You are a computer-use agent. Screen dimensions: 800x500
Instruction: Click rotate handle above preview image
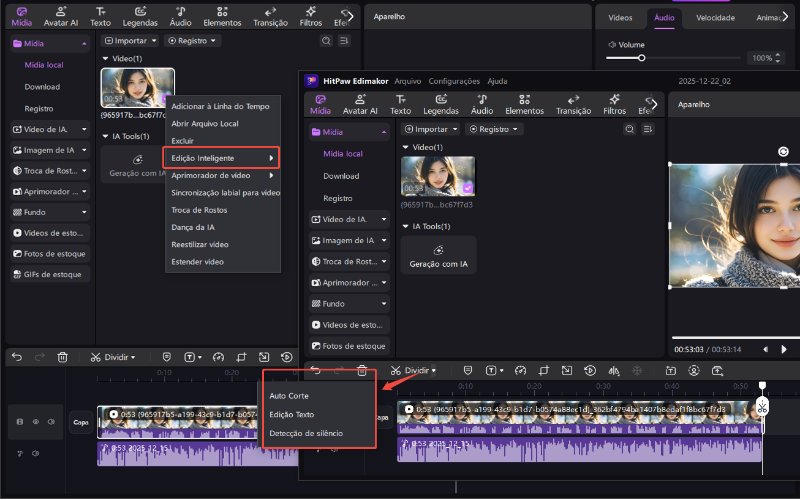(783, 152)
